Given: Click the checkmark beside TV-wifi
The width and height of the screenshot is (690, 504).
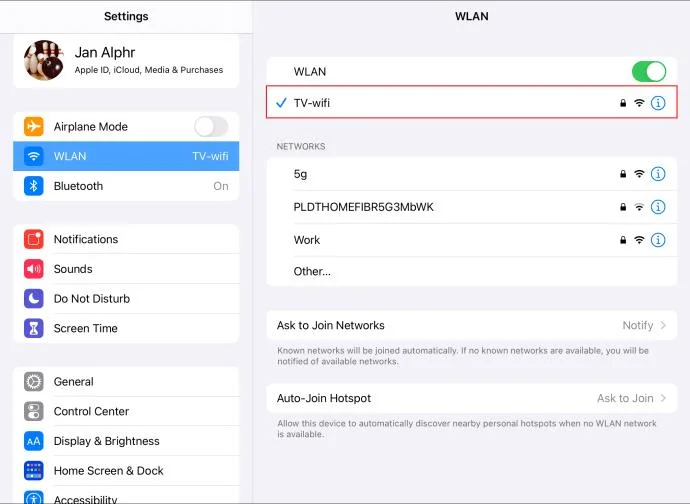Looking at the screenshot, I should pos(281,103).
